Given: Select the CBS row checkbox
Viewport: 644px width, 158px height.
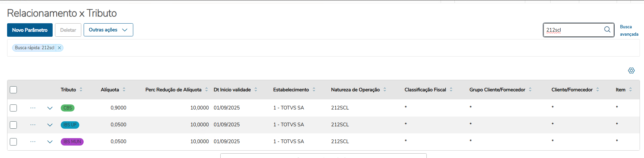Looking at the screenshot, I should point(13,108).
